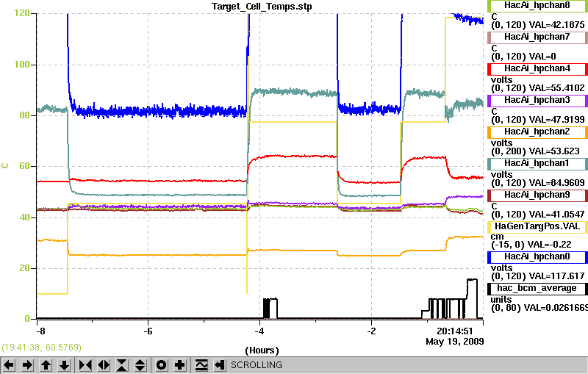Screen dimensions: 588x374
Task: Zoom out vertically with up-down triangles icon
Action: pyautogui.click(x=140, y=365)
